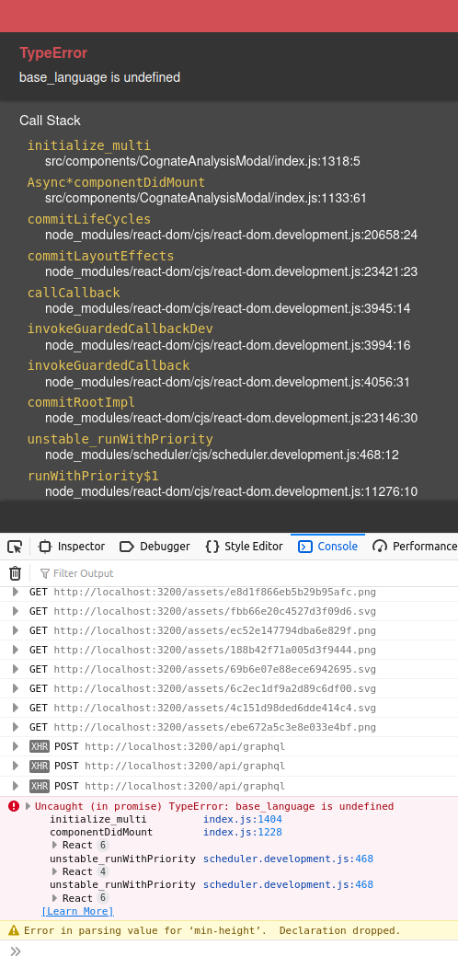Click the Learn More link
The image size is (458, 980).
click(77, 911)
